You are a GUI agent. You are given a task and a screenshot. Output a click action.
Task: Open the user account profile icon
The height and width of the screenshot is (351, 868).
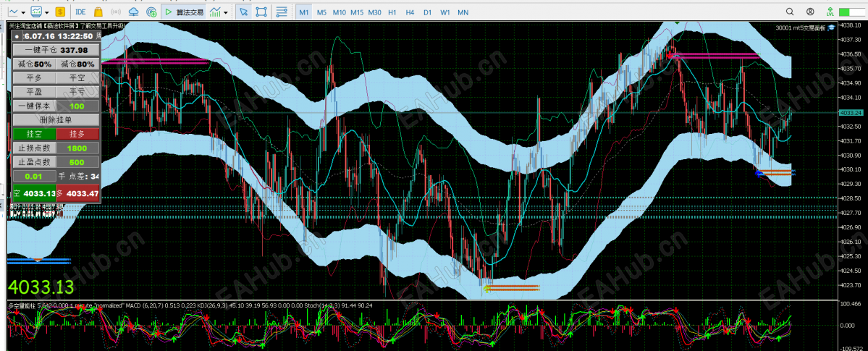tap(810, 11)
